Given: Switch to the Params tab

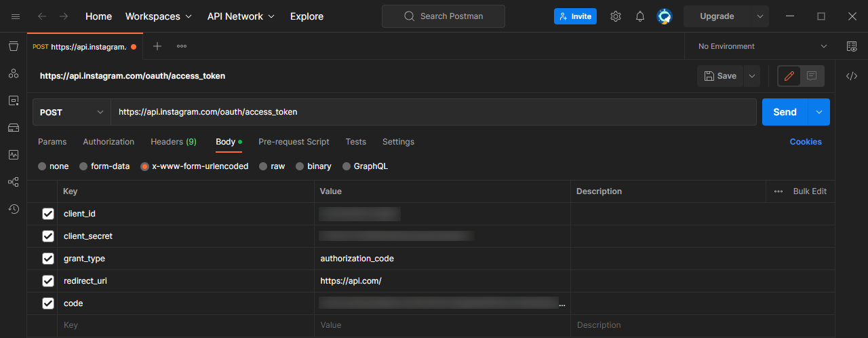Looking at the screenshot, I should [x=52, y=142].
